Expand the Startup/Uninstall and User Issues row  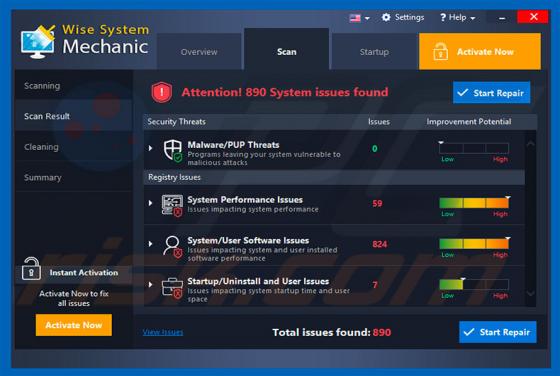pos(150,285)
